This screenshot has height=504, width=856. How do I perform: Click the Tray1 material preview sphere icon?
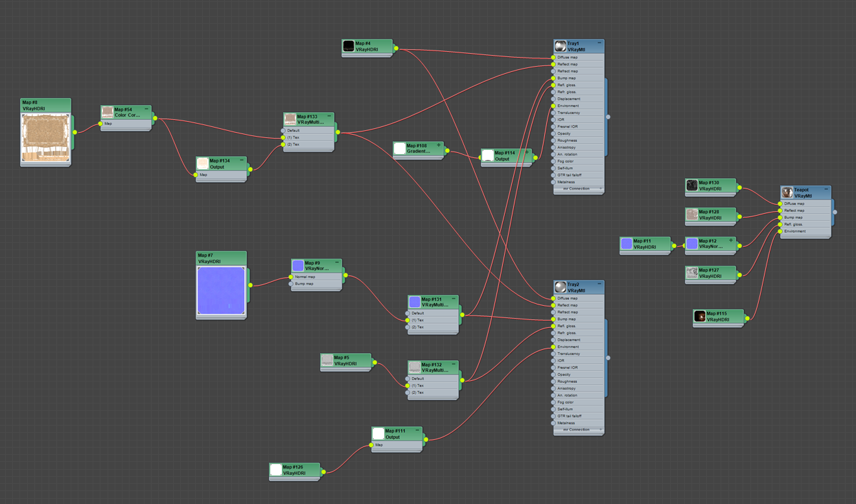pyautogui.click(x=561, y=47)
